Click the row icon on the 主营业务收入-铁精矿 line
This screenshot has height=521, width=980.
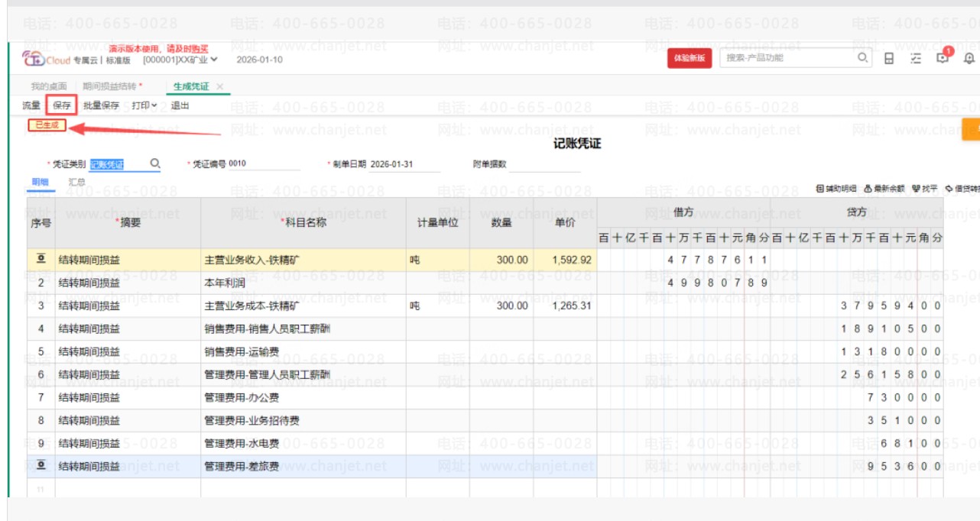(41, 260)
